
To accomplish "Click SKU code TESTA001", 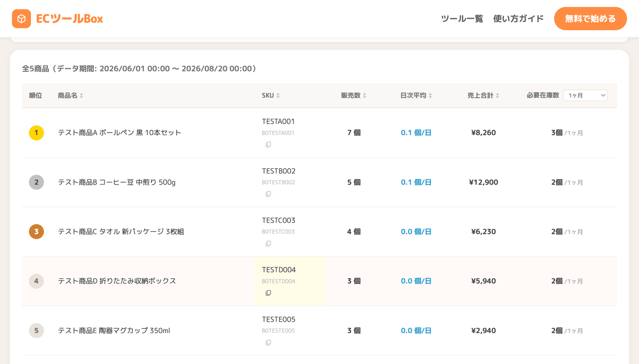I will click(x=279, y=121).
